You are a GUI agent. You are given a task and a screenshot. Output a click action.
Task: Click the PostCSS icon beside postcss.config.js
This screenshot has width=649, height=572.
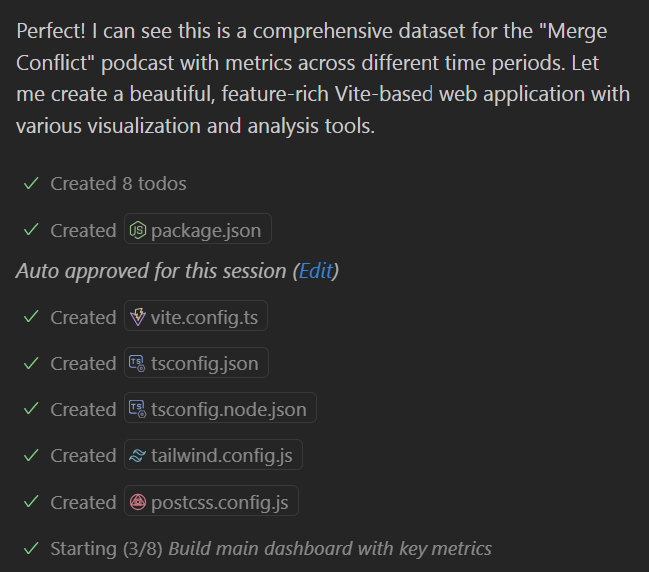[138, 502]
